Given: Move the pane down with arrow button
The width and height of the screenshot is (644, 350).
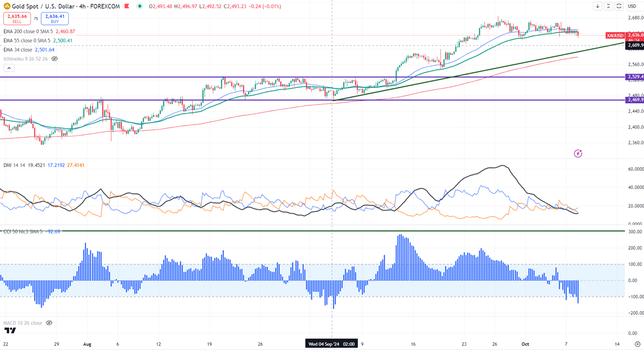Looking at the screenshot, I should pos(597,6).
